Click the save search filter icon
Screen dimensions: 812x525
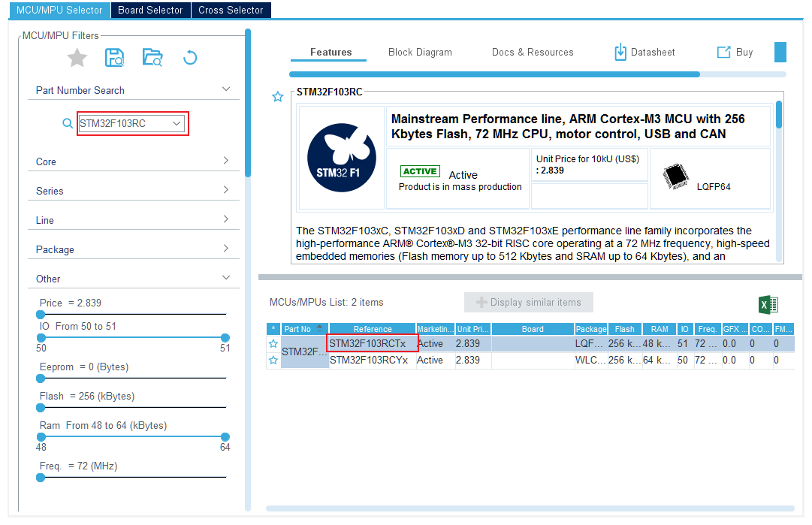point(114,58)
